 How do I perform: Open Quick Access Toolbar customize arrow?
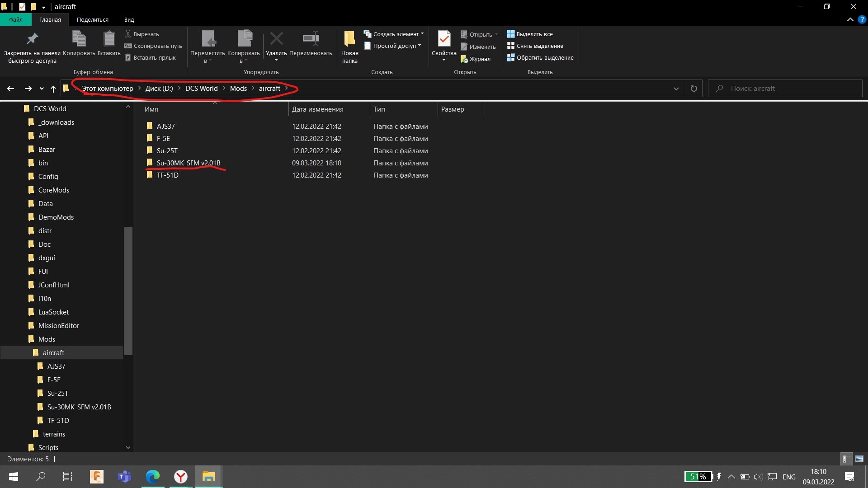[43, 7]
